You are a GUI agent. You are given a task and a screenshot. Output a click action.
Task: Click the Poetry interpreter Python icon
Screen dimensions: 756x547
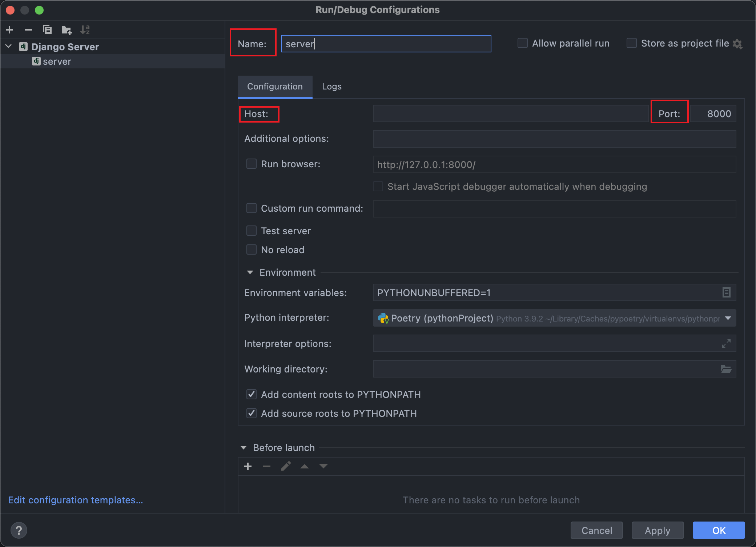pos(383,318)
